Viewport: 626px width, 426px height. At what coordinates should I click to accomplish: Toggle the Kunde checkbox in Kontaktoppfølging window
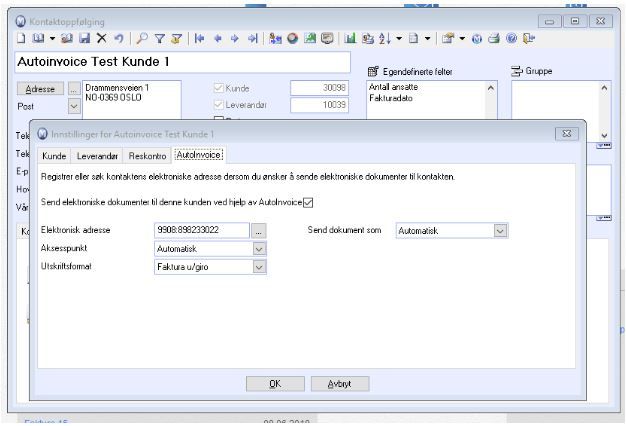coord(218,88)
